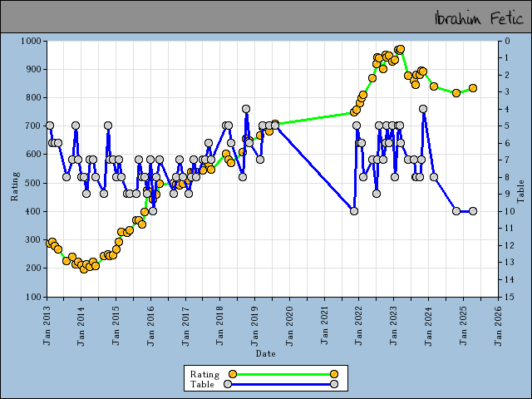Click the Jan 2021 date tick label
Screen dimensions: 532x399
pos(324,326)
